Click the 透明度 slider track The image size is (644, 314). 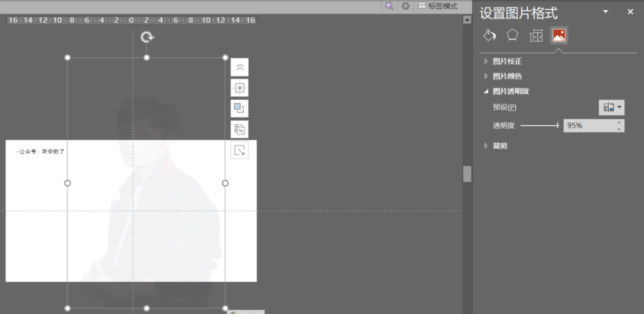click(540, 126)
